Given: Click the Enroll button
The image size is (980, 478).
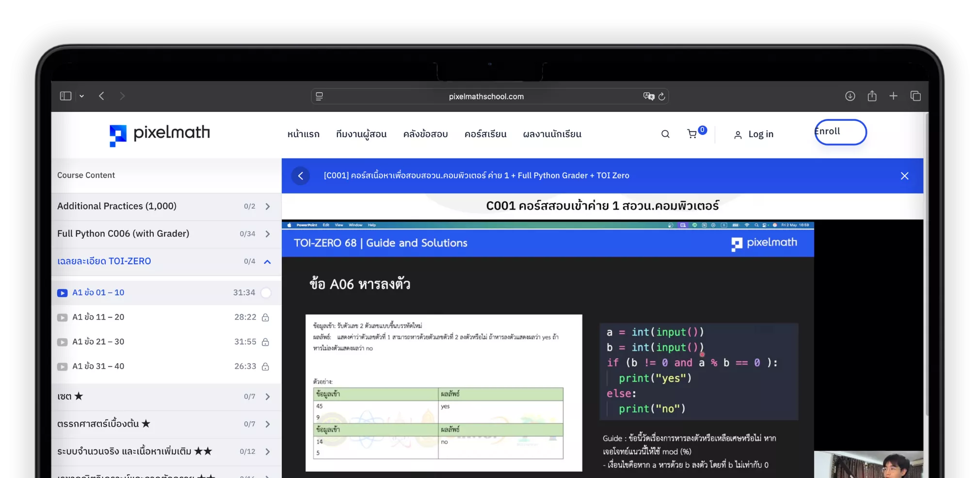Looking at the screenshot, I should 840,132.
